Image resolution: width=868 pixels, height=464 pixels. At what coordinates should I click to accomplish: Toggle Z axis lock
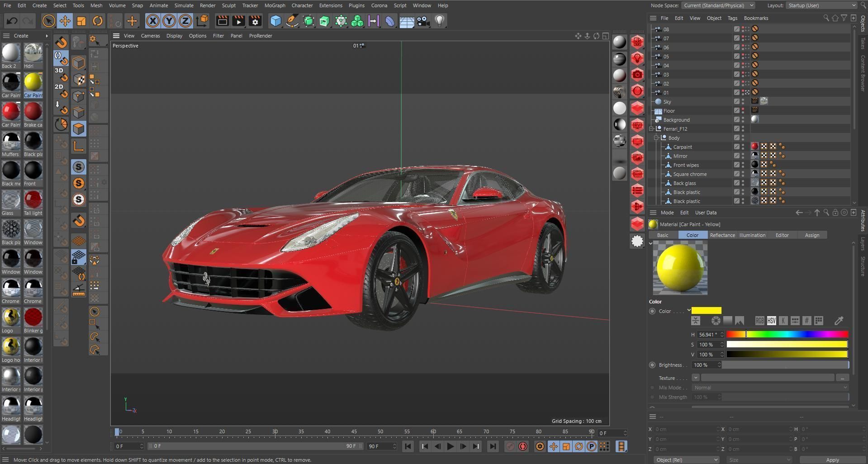[185, 21]
